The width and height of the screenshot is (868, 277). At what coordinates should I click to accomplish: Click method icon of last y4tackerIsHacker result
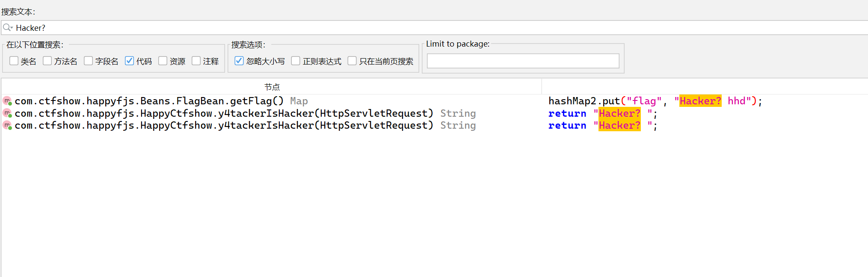tap(7, 125)
